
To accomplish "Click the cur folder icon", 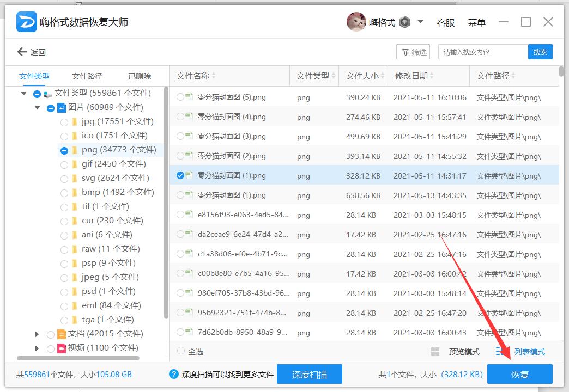I will (74, 221).
